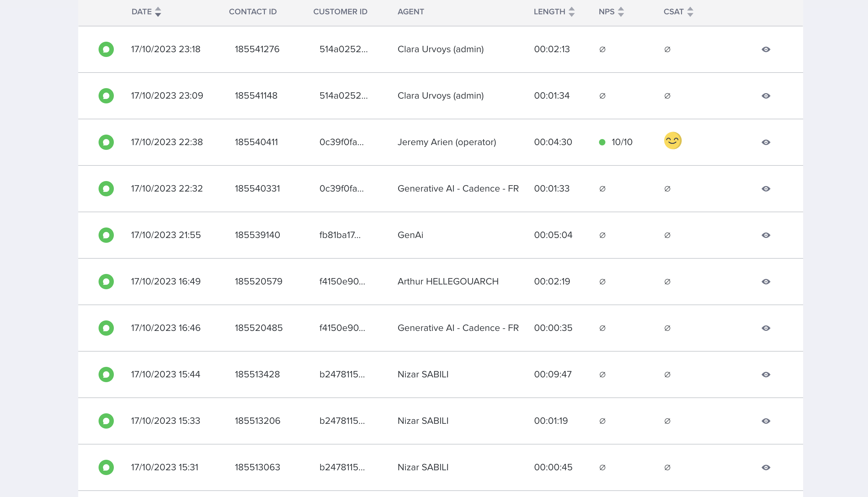Viewport: 868px width, 497px height.
Task: Click length value 00:05:04
Action: click(553, 235)
